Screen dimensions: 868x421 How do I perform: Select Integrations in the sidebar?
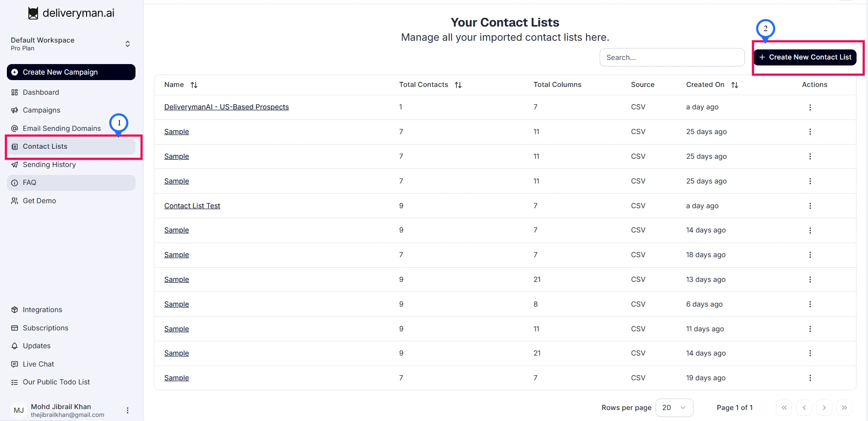pyautogui.click(x=42, y=310)
